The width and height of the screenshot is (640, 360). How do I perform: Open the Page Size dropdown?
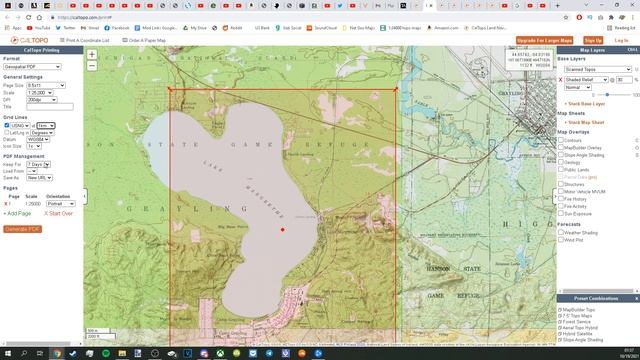pos(46,85)
